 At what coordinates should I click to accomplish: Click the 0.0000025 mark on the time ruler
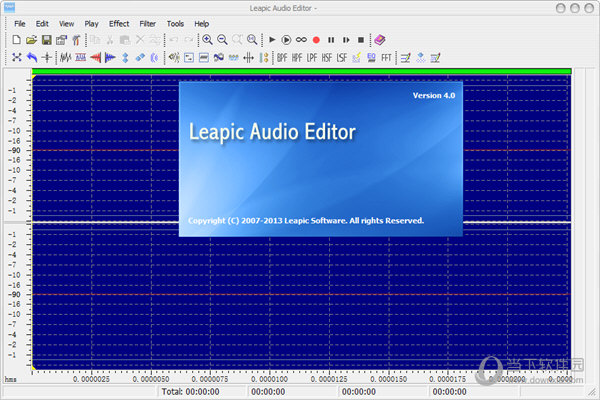point(91,379)
